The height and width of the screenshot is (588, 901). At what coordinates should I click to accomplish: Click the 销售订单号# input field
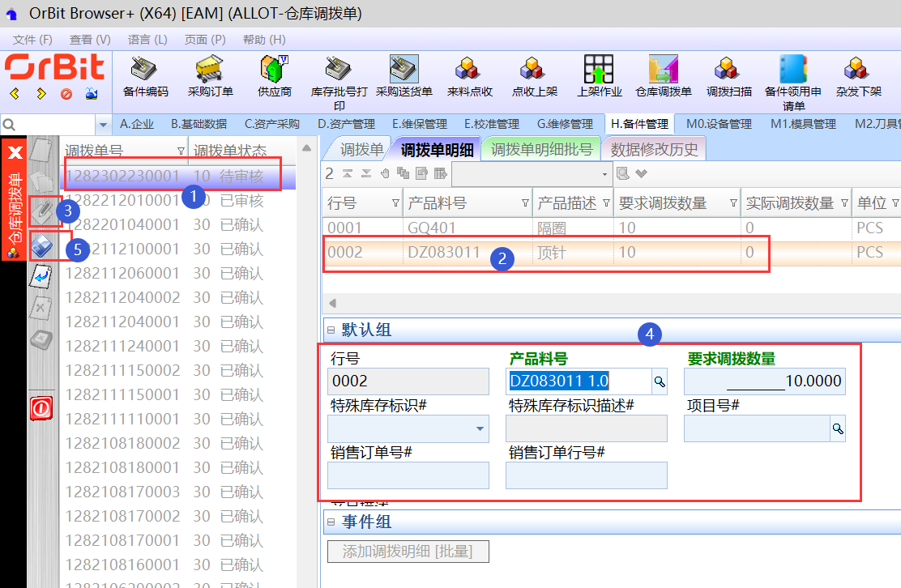tap(408, 475)
